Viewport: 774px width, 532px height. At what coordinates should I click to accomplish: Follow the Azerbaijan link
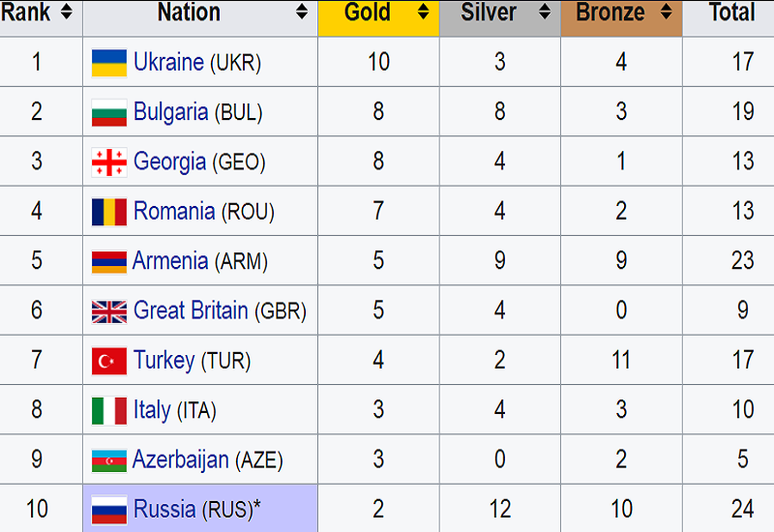point(181,460)
